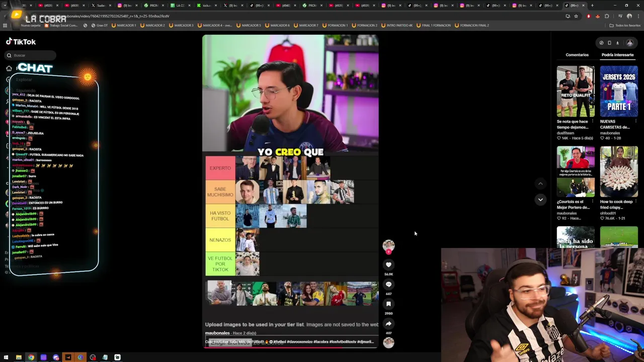Go to the previous video arrow
644x362 pixels.
[x=540, y=184]
